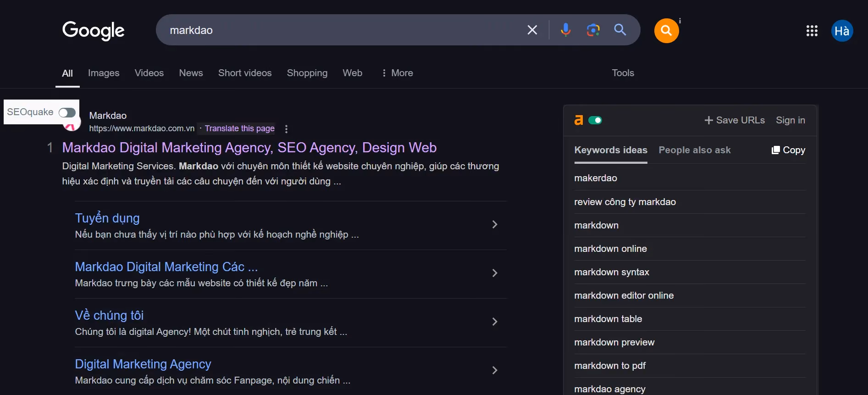The width and height of the screenshot is (868, 395).
Task: Open Google Lens image search
Action: pos(593,30)
